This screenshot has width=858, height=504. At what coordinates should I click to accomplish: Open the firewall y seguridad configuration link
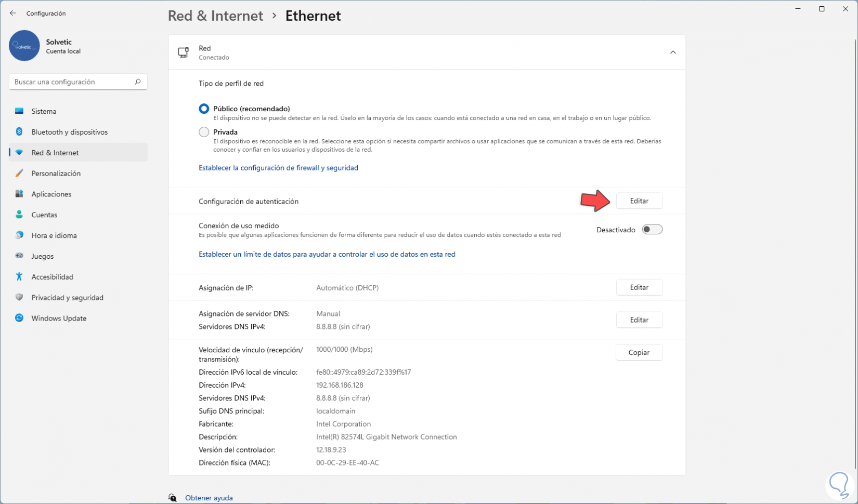[x=278, y=168]
